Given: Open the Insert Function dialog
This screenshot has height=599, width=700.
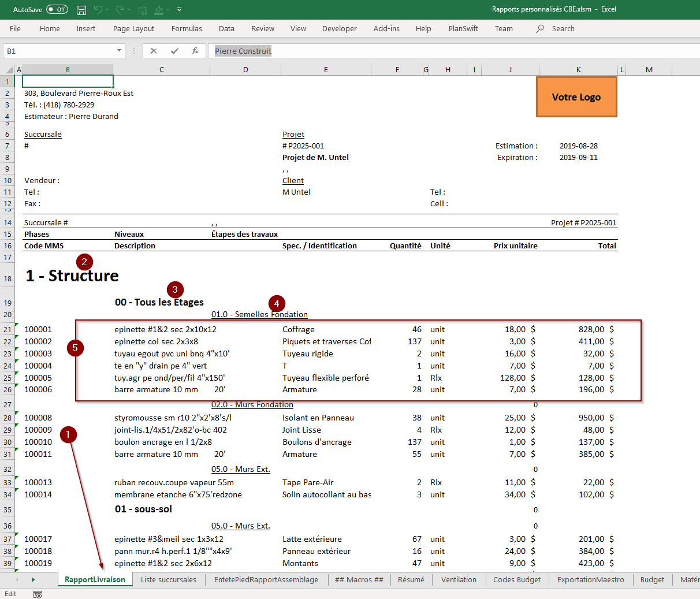Looking at the screenshot, I should (195, 51).
